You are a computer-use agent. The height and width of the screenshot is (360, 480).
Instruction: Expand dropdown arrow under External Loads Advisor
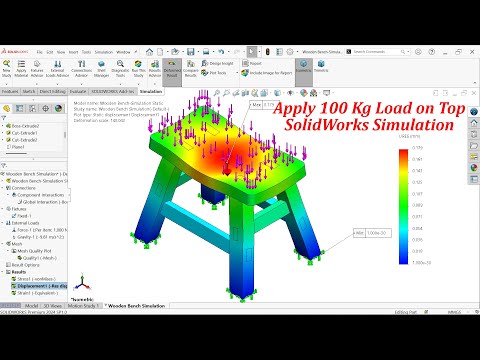[x=57, y=83]
